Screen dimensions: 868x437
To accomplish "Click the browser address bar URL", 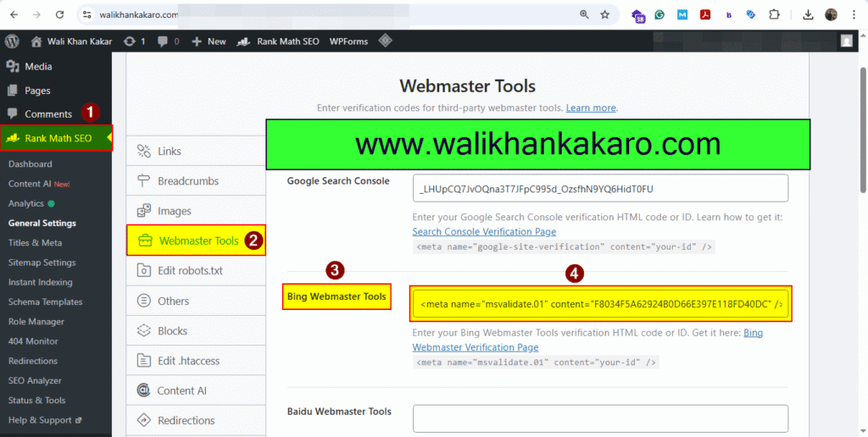I will pos(139,15).
